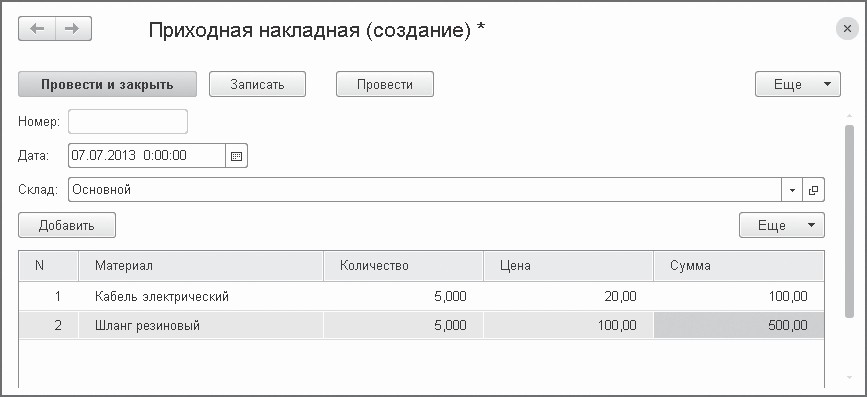Open the calendar picker for Дата

pyautogui.click(x=236, y=156)
